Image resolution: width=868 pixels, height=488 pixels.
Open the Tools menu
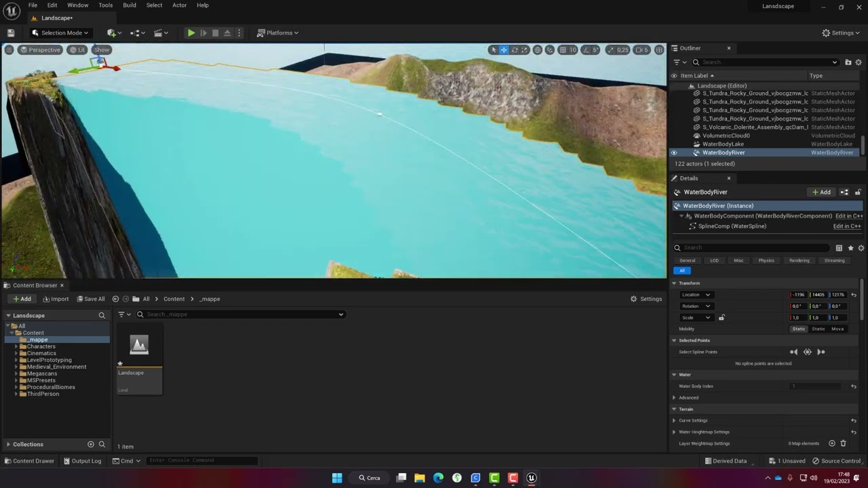106,5
